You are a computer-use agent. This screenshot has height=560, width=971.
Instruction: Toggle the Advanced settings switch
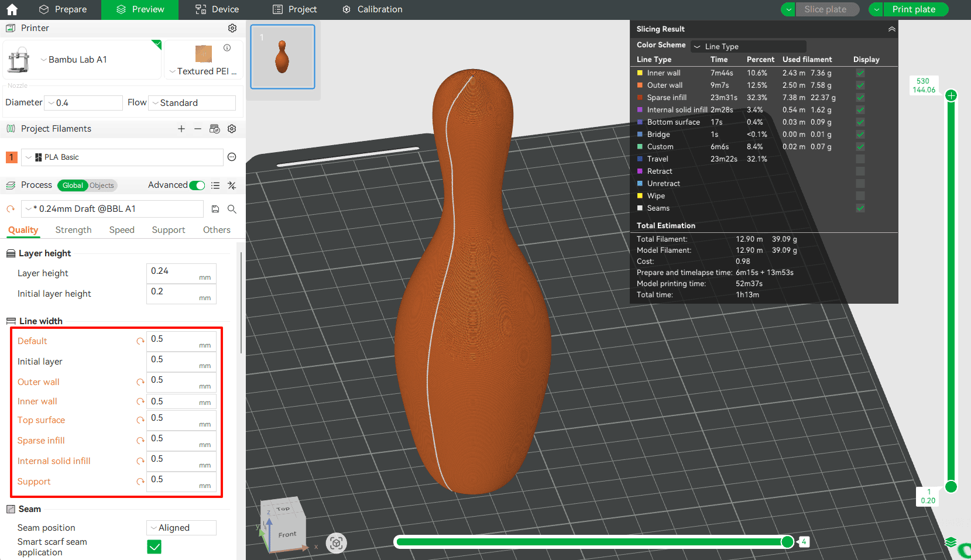click(197, 185)
